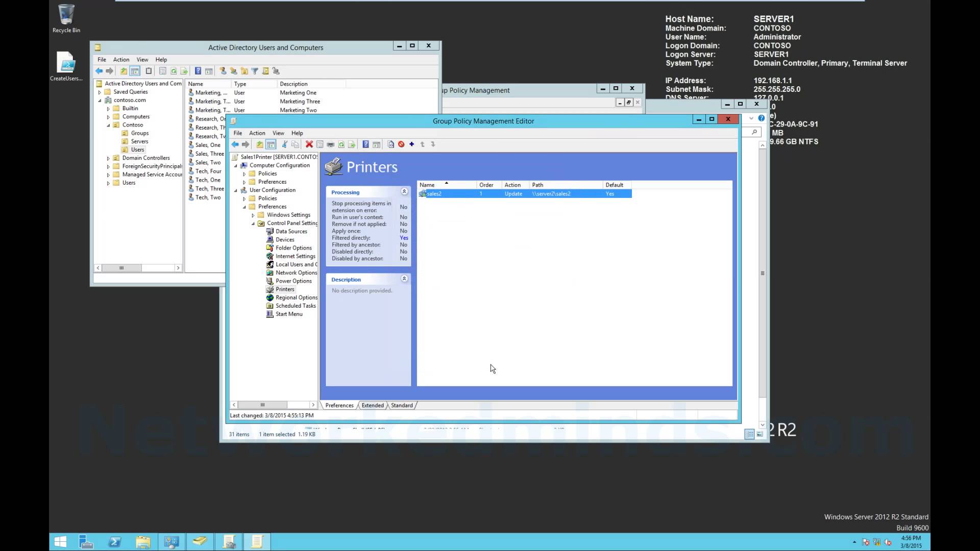Screen dimensions: 980x551
Task: Collapse the contoso.com domain node
Action: [x=100, y=101]
